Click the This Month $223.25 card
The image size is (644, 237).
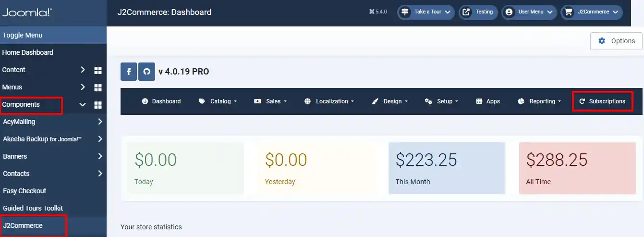click(x=447, y=168)
